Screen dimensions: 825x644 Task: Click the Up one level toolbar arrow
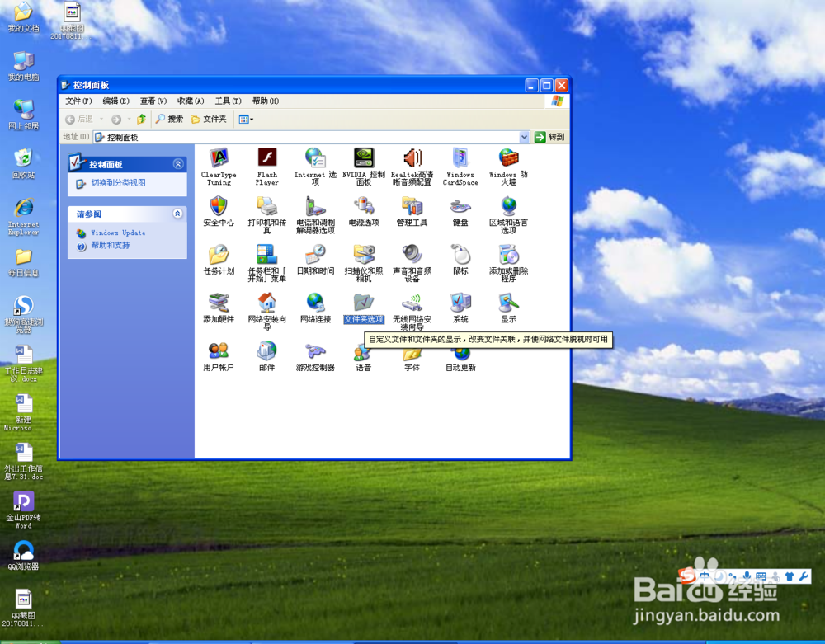point(141,120)
